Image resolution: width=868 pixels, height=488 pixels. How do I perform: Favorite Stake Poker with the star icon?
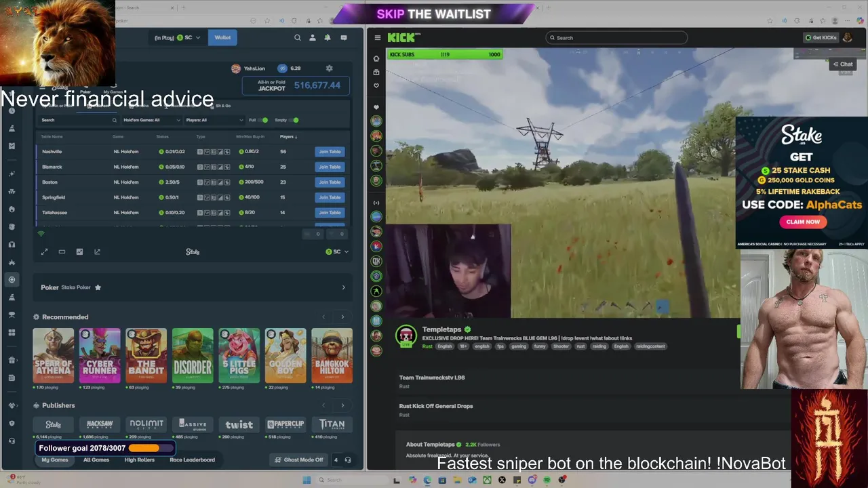coord(98,287)
